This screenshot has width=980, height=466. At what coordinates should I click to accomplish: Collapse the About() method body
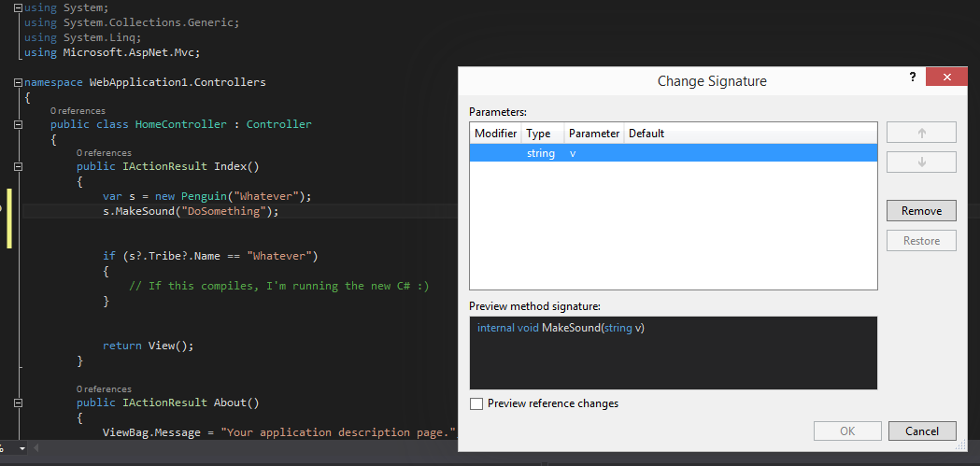pos(18,402)
